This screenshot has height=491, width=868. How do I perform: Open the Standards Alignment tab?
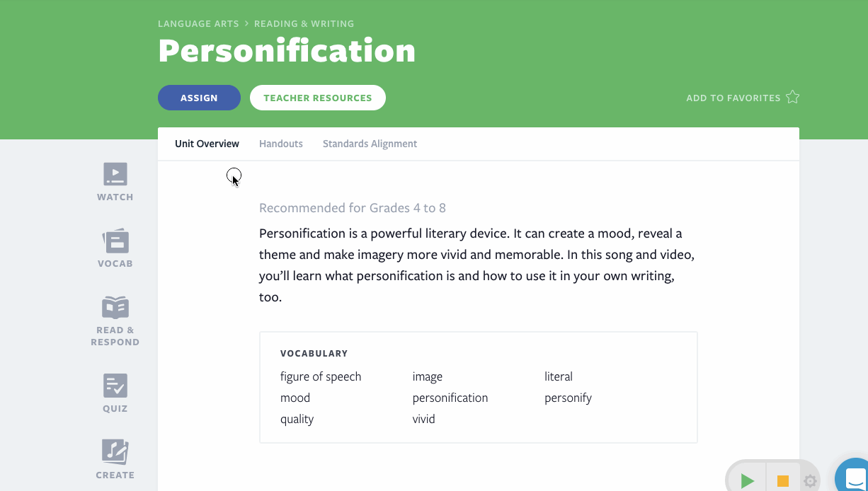[x=370, y=144]
